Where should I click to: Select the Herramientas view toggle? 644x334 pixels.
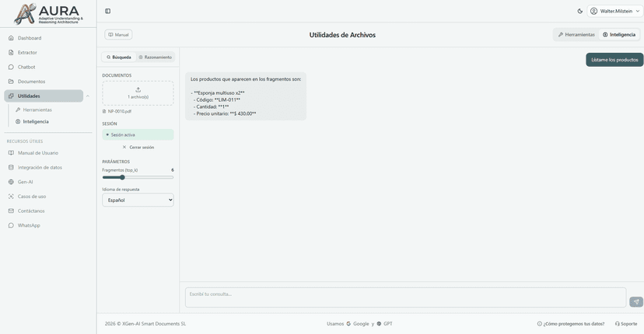click(x=576, y=35)
